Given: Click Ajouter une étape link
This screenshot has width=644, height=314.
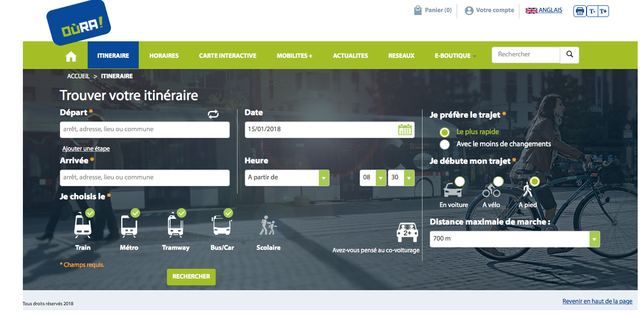Looking at the screenshot, I should pos(86,149).
